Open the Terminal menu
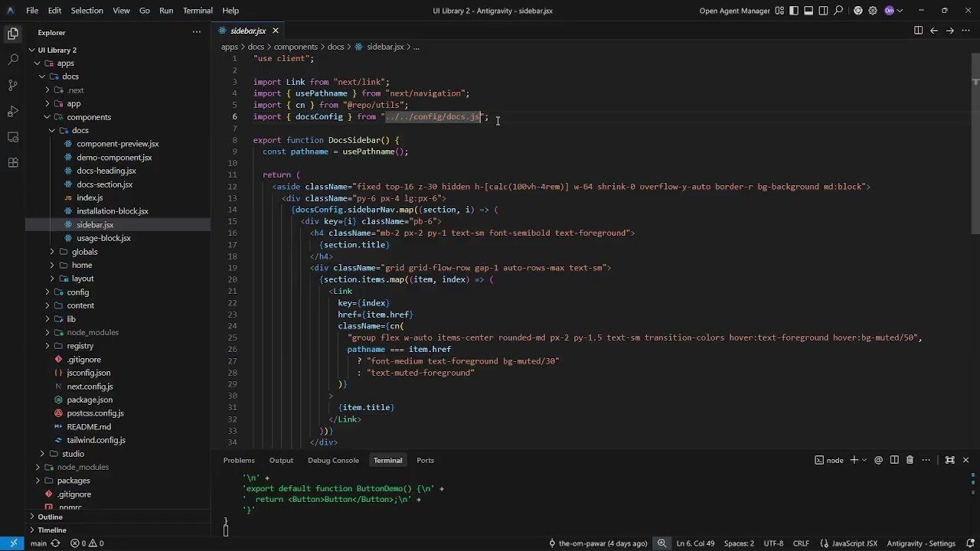980x551 pixels. pos(198,11)
